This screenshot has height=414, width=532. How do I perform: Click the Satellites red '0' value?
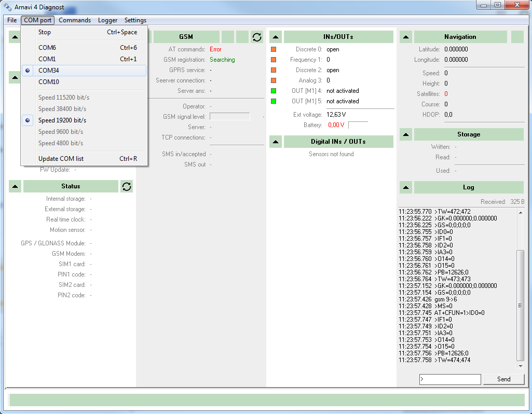coord(446,94)
